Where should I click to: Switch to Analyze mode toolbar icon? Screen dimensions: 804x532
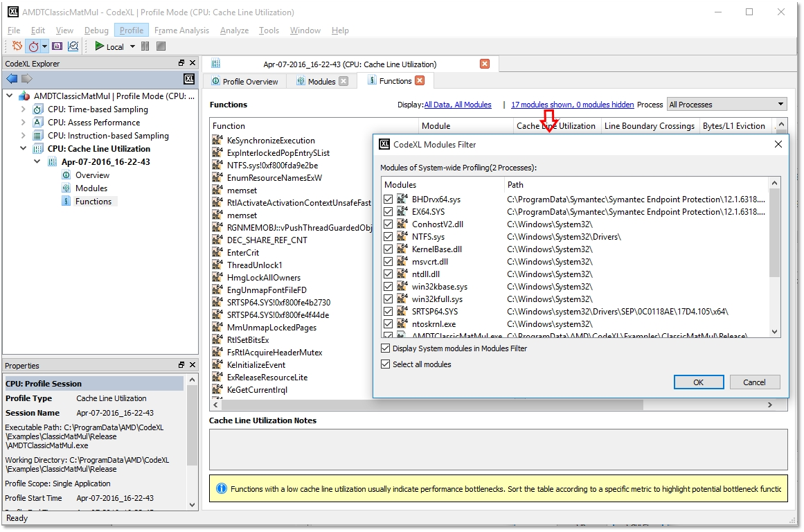coord(73,46)
